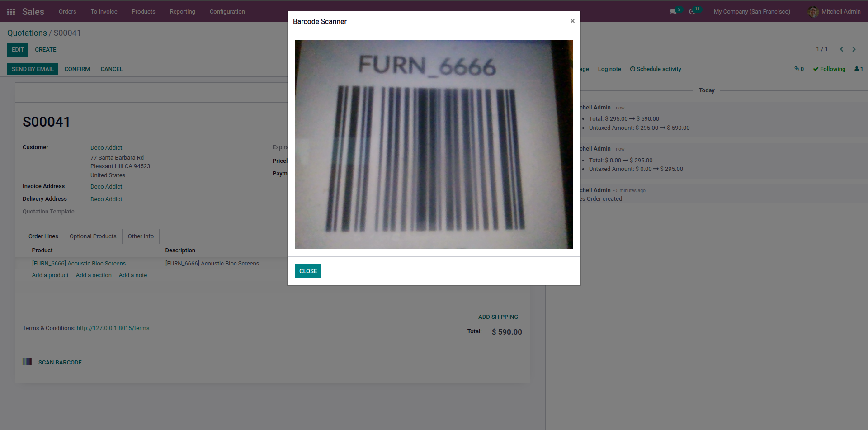Select the Order Lines tab
The image size is (868, 430).
(x=43, y=236)
